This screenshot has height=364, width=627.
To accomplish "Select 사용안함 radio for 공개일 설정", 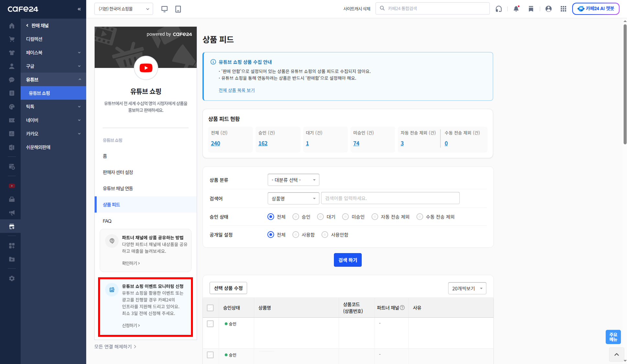I will 325,235.
